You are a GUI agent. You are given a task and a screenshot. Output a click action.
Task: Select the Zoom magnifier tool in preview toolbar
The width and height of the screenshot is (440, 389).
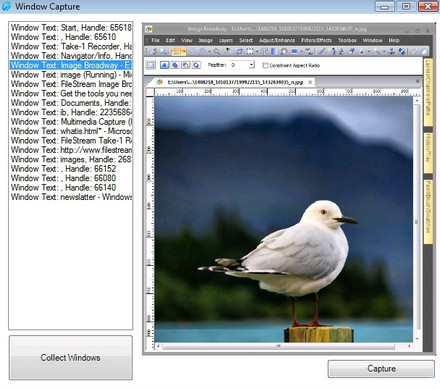(x=163, y=51)
